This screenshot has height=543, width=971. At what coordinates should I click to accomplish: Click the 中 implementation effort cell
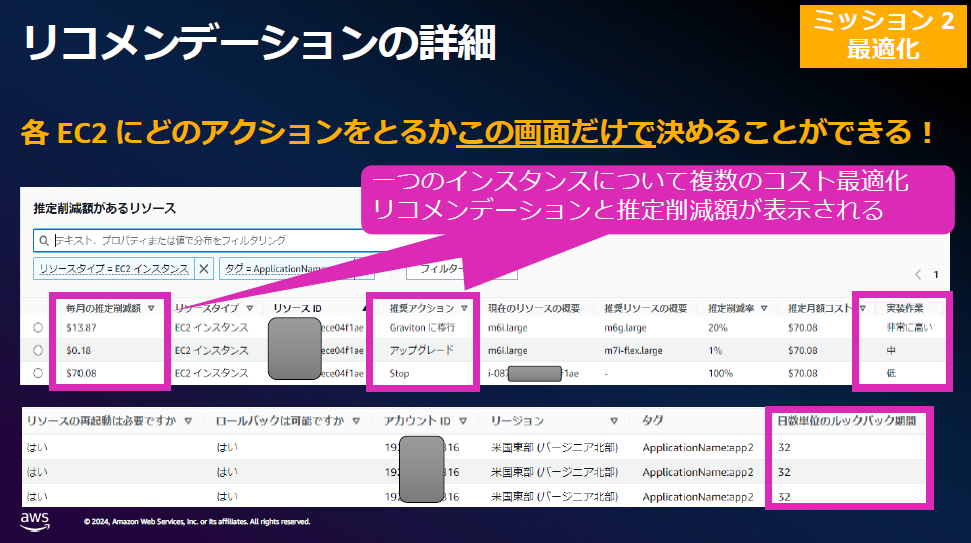(891, 350)
